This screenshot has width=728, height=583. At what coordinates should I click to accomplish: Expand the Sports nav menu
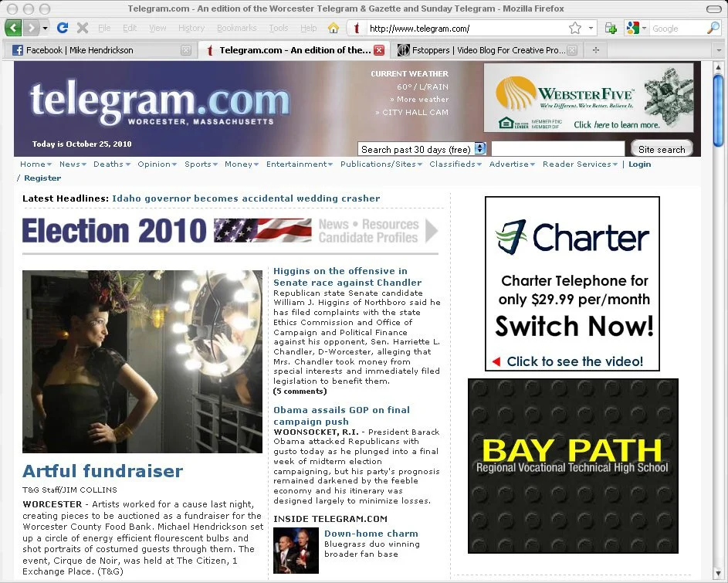pos(201,164)
